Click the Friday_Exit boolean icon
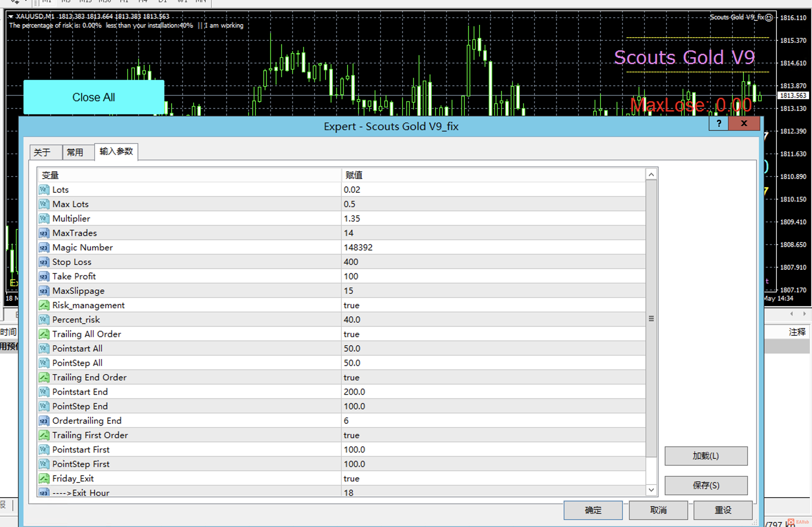 (44, 478)
